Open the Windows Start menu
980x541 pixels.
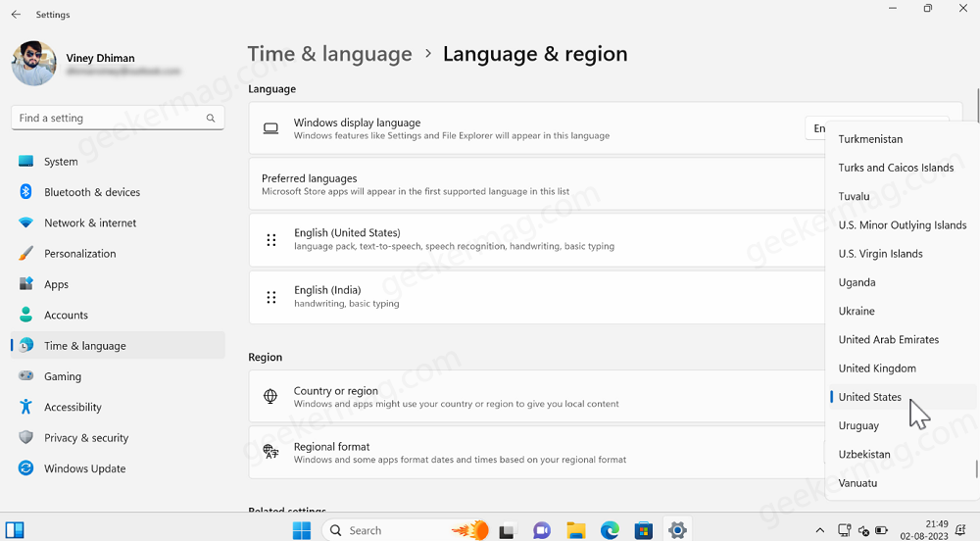(301, 530)
